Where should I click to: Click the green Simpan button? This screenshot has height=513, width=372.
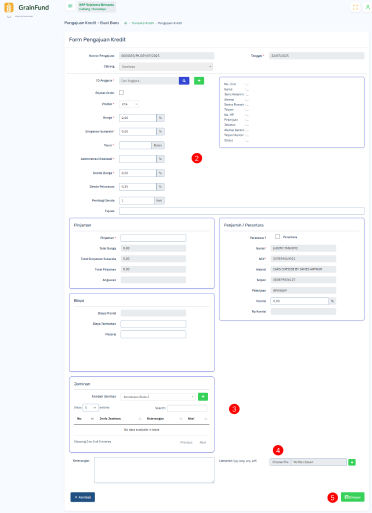pos(353,497)
